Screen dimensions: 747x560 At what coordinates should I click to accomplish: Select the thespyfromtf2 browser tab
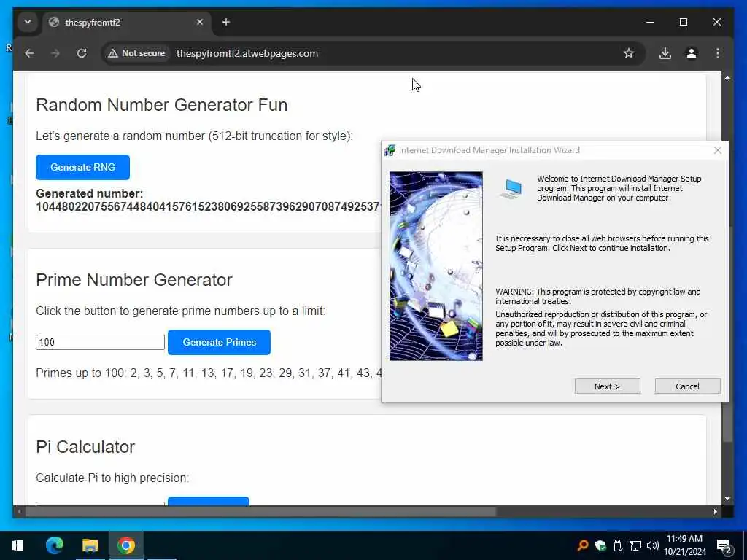click(x=128, y=23)
